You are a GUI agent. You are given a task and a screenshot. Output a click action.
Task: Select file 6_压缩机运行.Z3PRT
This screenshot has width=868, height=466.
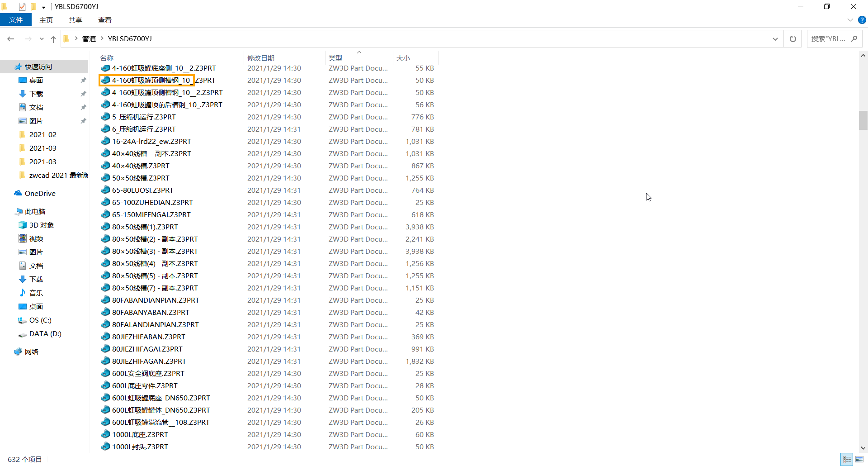144,129
